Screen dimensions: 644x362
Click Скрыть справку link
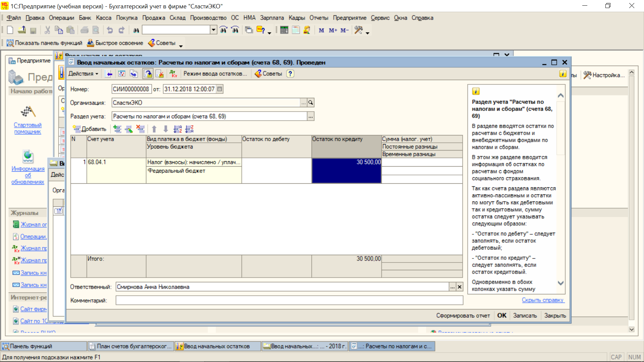543,300
